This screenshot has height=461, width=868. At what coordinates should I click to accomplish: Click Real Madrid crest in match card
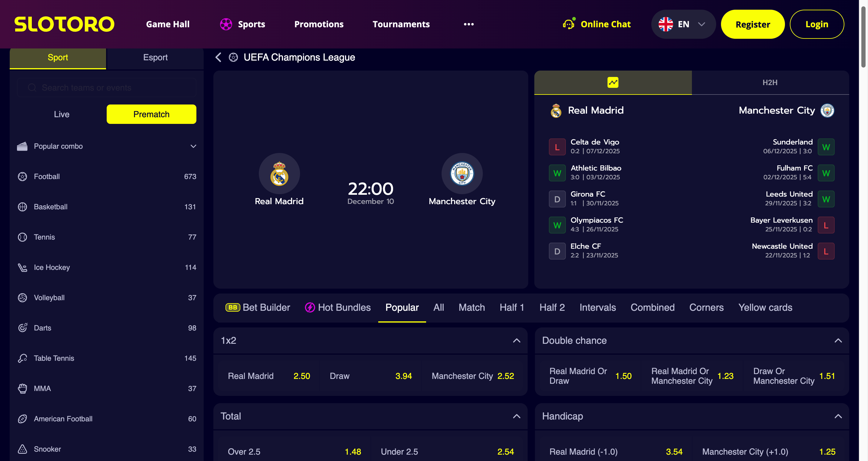[279, 174]
